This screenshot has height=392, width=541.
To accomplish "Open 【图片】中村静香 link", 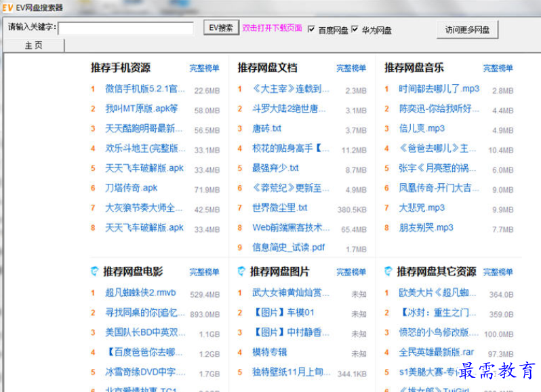I will tap(291, 332).
